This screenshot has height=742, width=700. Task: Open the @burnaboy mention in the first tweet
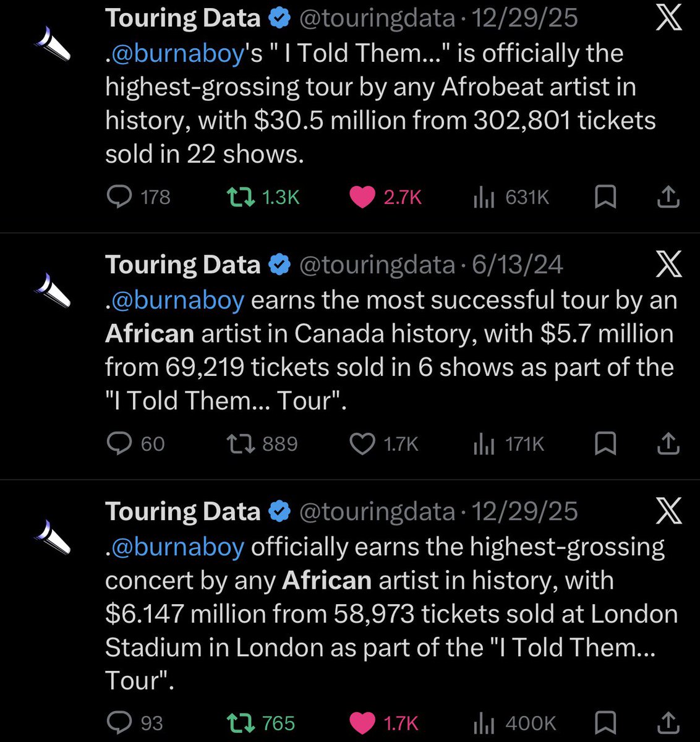[179, 54]
